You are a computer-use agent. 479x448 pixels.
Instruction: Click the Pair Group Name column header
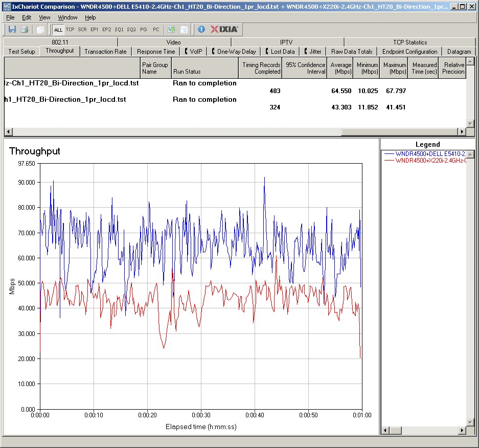(155, 68)
